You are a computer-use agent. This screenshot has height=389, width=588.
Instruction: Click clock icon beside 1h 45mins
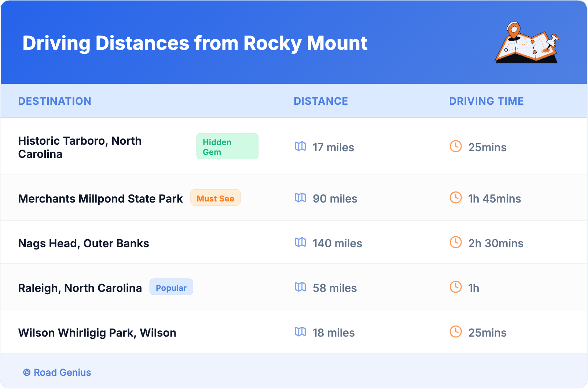[x=456, y=198]
